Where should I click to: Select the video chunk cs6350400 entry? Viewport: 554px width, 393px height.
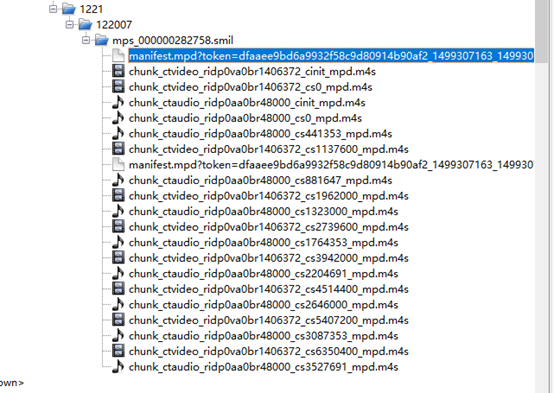pos(269,351)
